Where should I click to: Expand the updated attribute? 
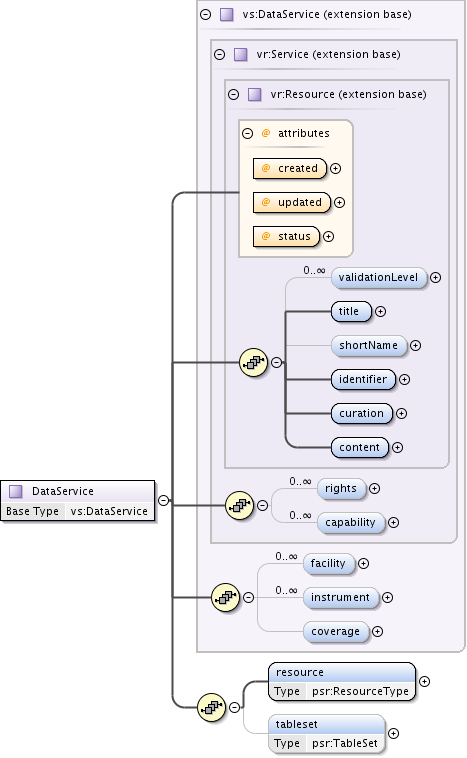[339, 203]
